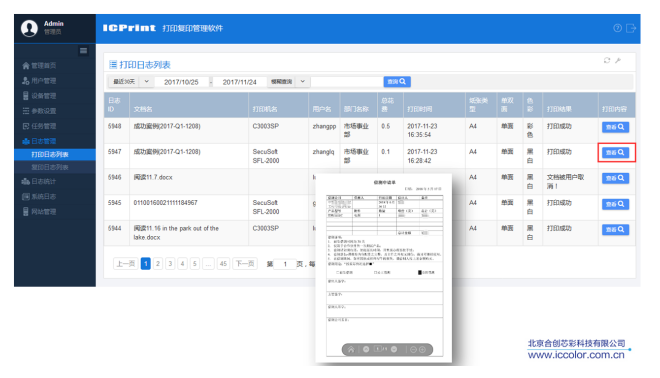
Task: Go to page 3 in pagination
Action: 170,264
